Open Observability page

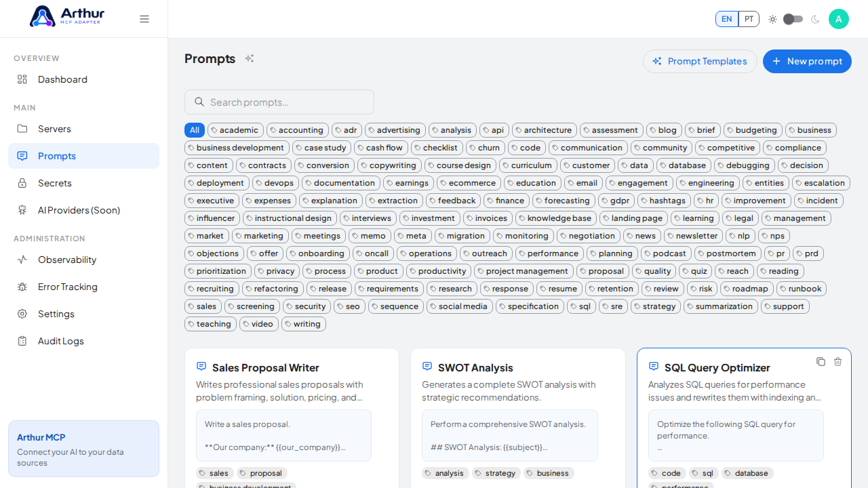[x=84, y=260]
